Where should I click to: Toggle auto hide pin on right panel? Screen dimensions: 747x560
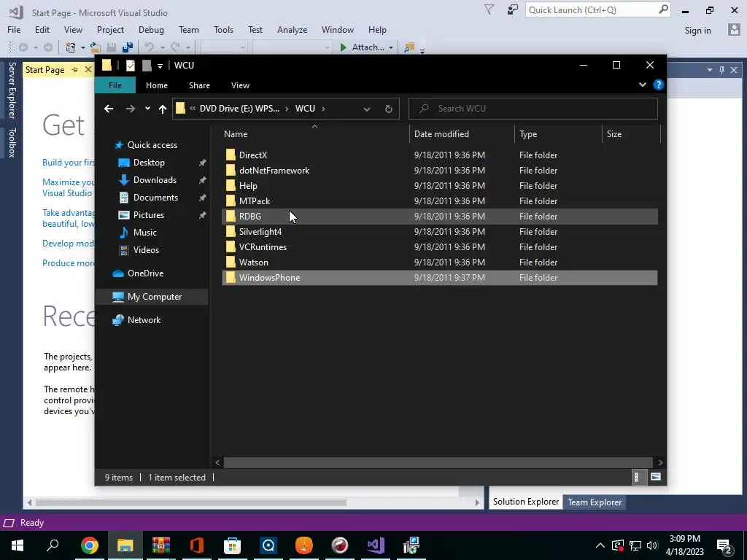pos(721,70)
